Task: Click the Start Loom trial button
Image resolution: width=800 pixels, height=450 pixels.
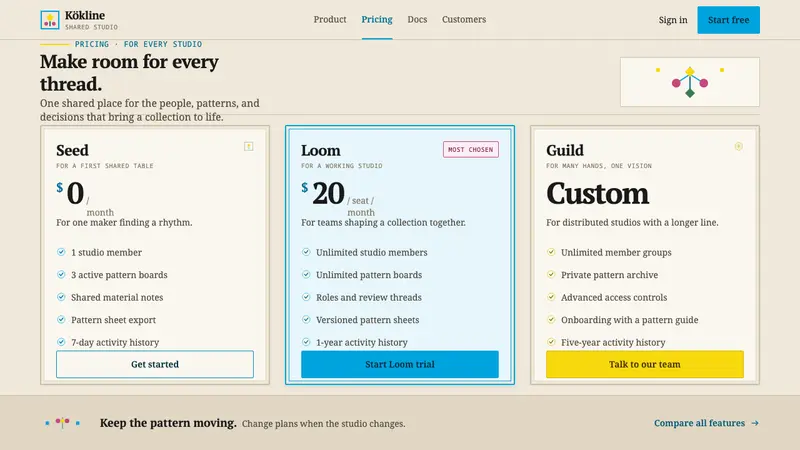Action: coord(399,364)
